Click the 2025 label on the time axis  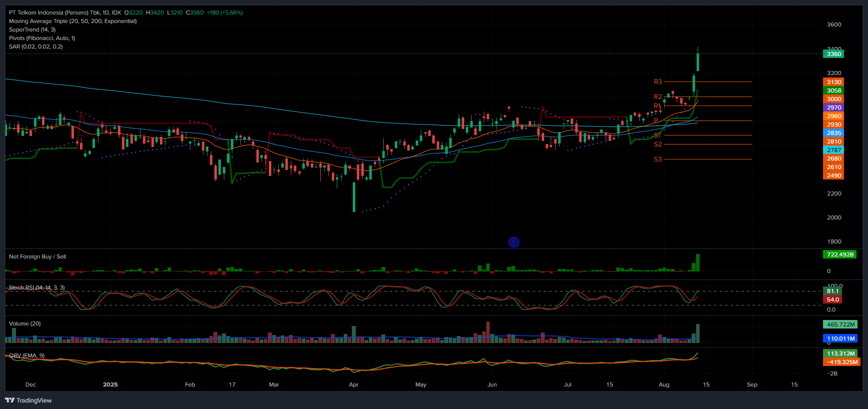click(x=110, y=384)
